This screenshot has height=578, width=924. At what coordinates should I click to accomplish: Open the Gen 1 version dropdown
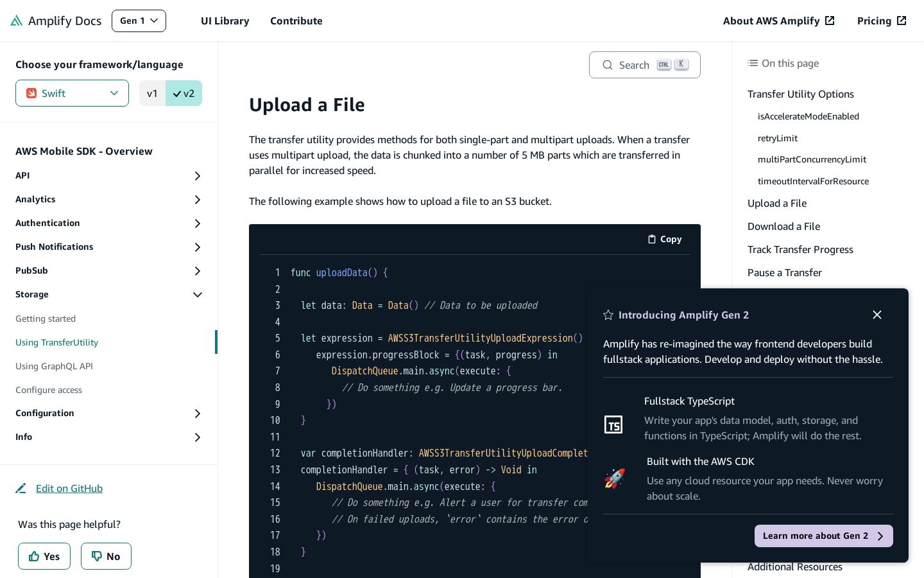pos(139,21)
